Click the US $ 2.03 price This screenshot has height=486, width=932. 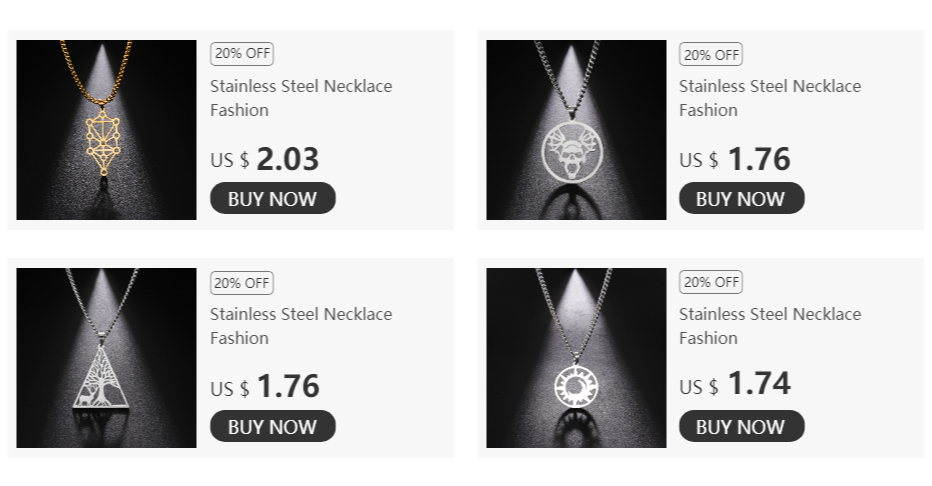pos(265,159)
